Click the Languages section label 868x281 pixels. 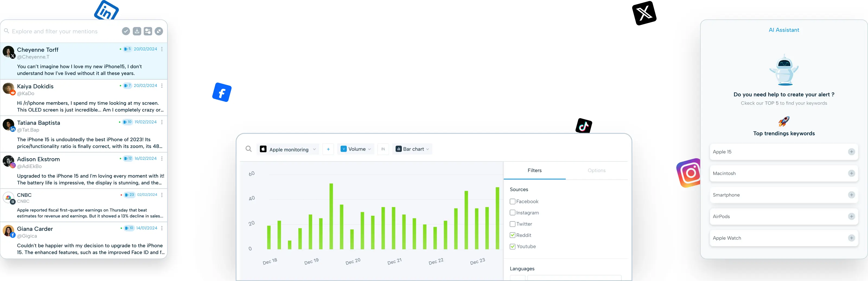click(x=522, y=269)
